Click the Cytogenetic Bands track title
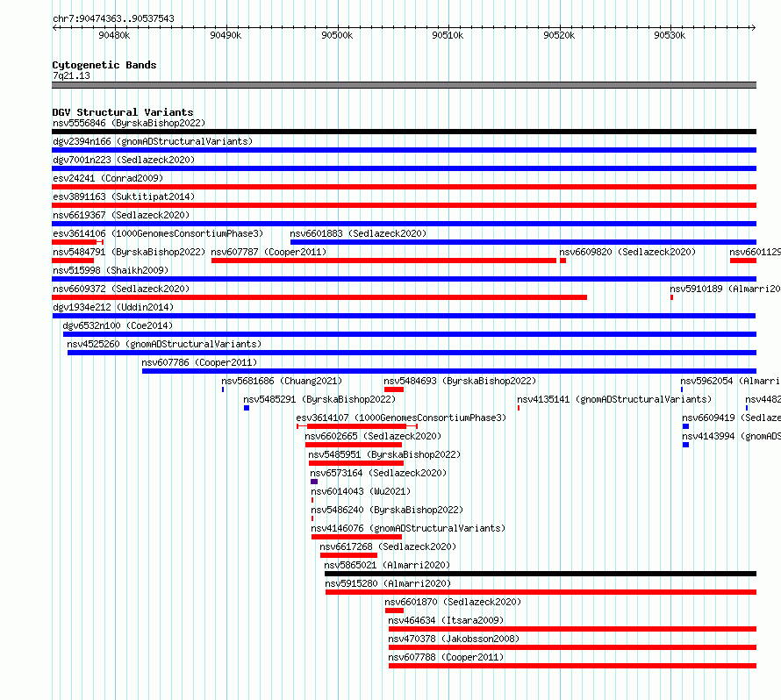 (104, 65)
